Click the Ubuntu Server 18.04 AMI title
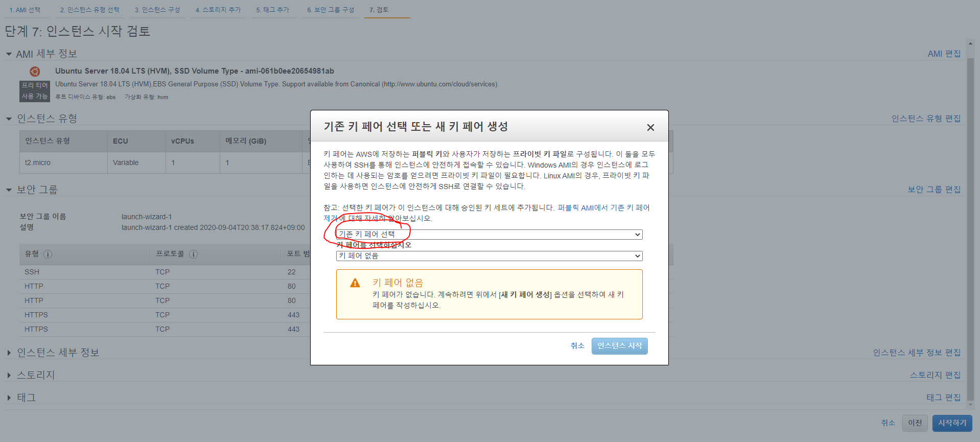Viewport: 980px width, 442px height. coord(195,71)
